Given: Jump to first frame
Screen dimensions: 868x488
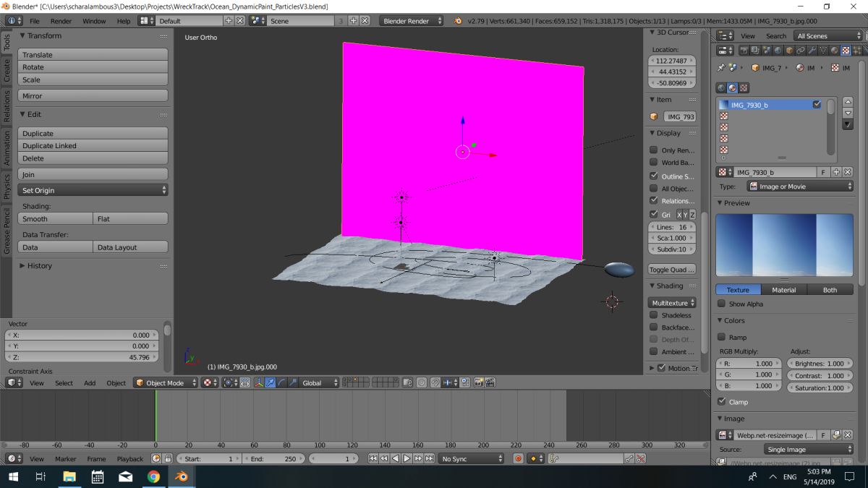Looking at the screenshot, I should point(373,458).
